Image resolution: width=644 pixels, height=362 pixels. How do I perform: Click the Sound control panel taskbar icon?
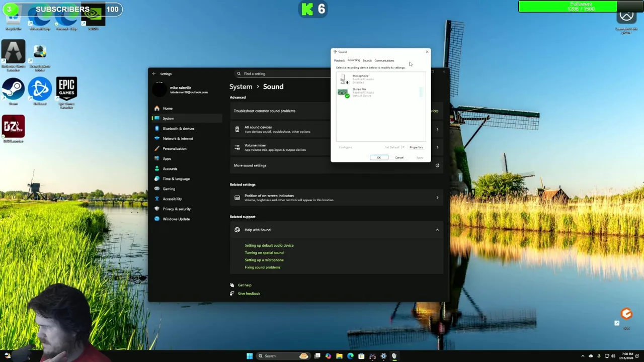point(394,356)
